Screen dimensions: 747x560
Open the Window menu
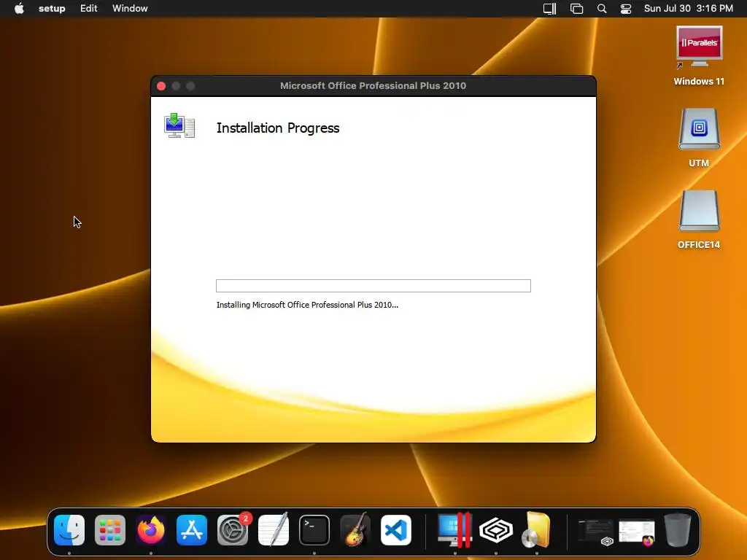tap(130, 9)
